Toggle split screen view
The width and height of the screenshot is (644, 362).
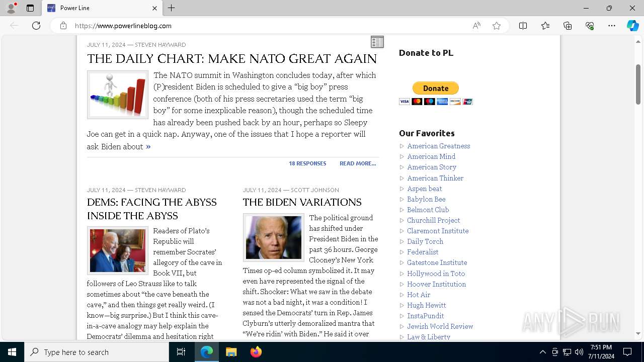coord(523,26)
